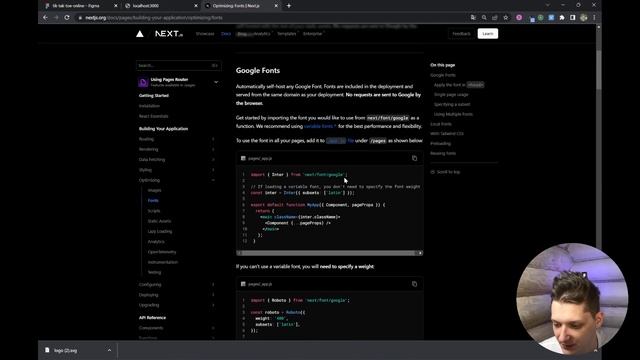Viewport: 640px width, 360px height.
Task: Jump to Single page usage section
Action: [451, 95]
